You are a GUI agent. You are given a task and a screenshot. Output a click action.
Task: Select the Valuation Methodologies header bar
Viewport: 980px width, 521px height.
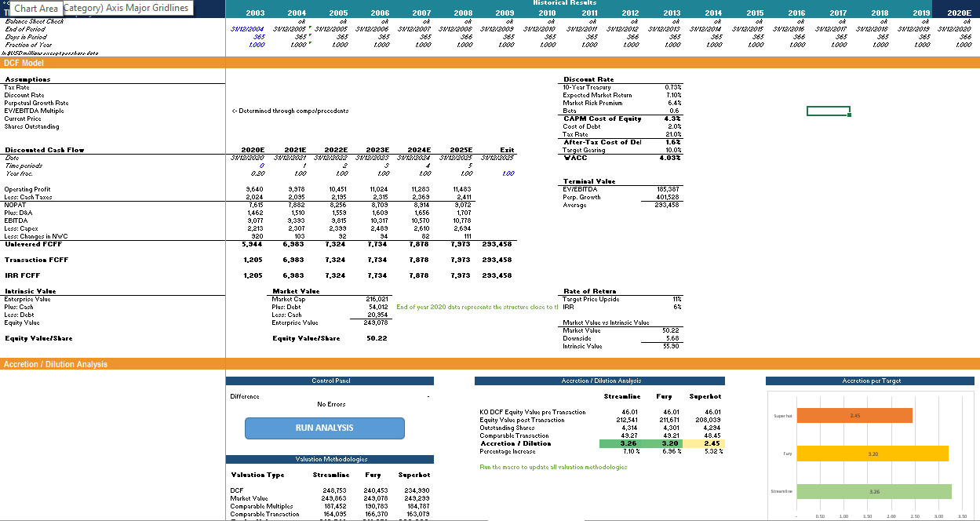pos(330,459)
